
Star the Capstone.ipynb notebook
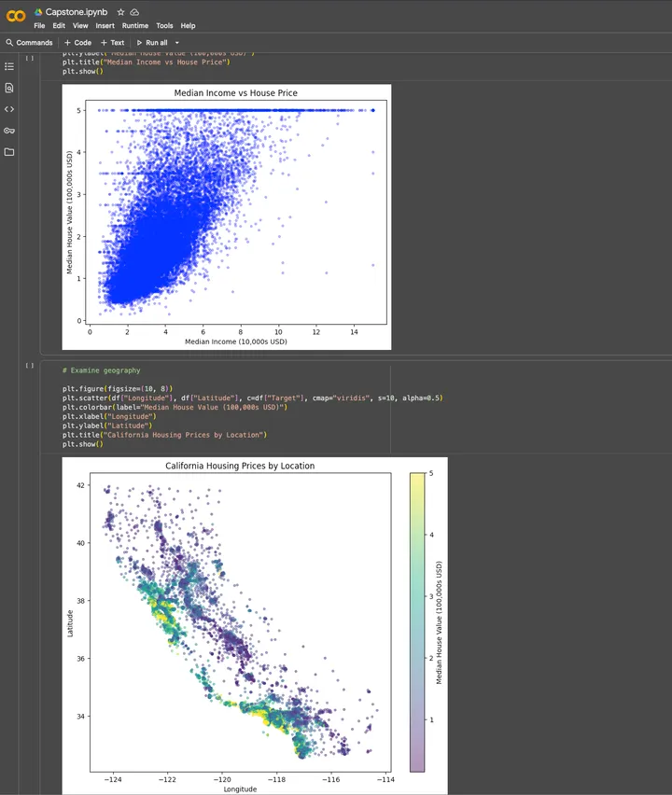pos(120,11)
